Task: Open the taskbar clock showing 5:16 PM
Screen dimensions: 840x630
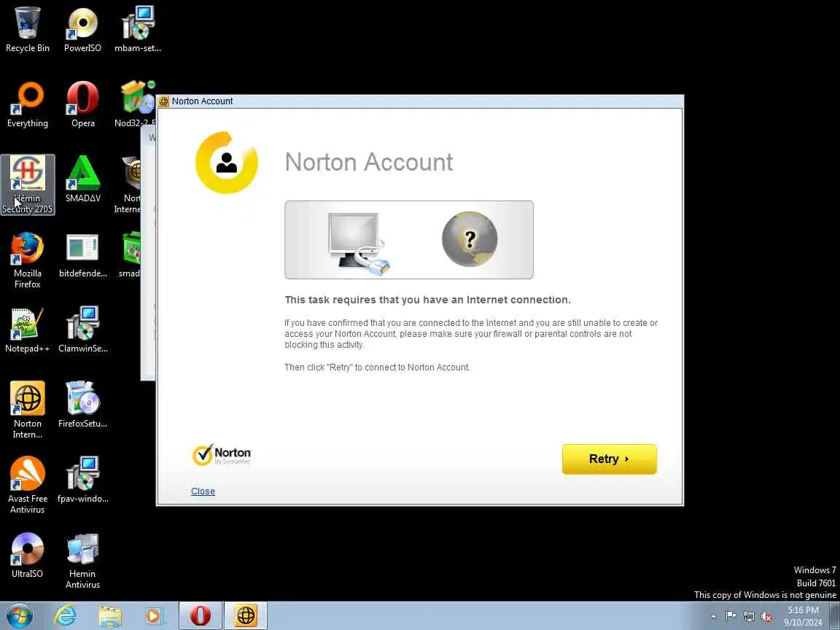Action: (x=803, y=616)
